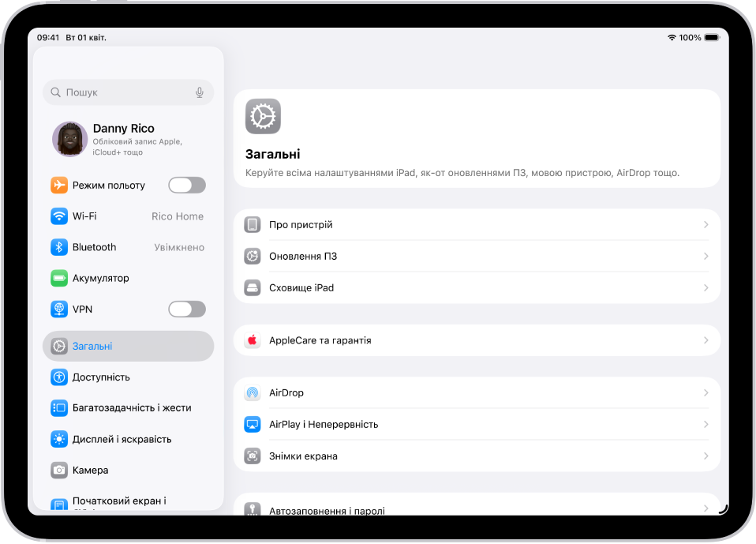Click the Пошук search field

[x=129, y=92]
